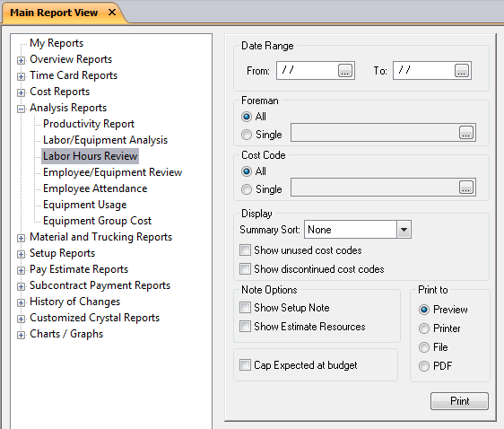This screenshot has width=504, height=429.
Task: Select My Reports in tree
Action: [56, 43]
